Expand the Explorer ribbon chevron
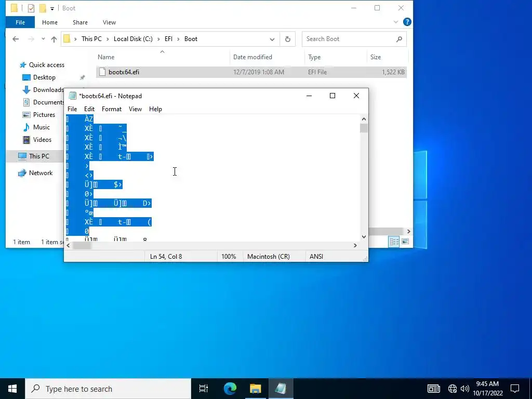The height and width of the screenshot is (399, 532). 395,22
